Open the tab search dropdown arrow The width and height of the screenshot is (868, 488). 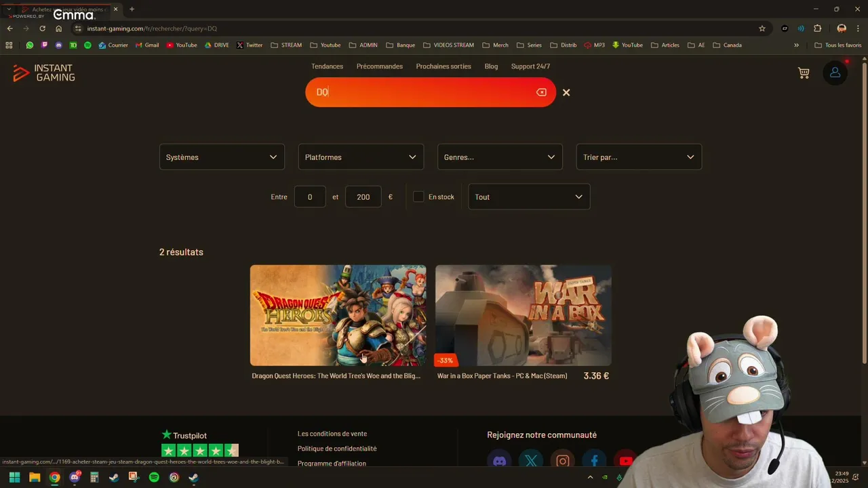coord(9,9)
